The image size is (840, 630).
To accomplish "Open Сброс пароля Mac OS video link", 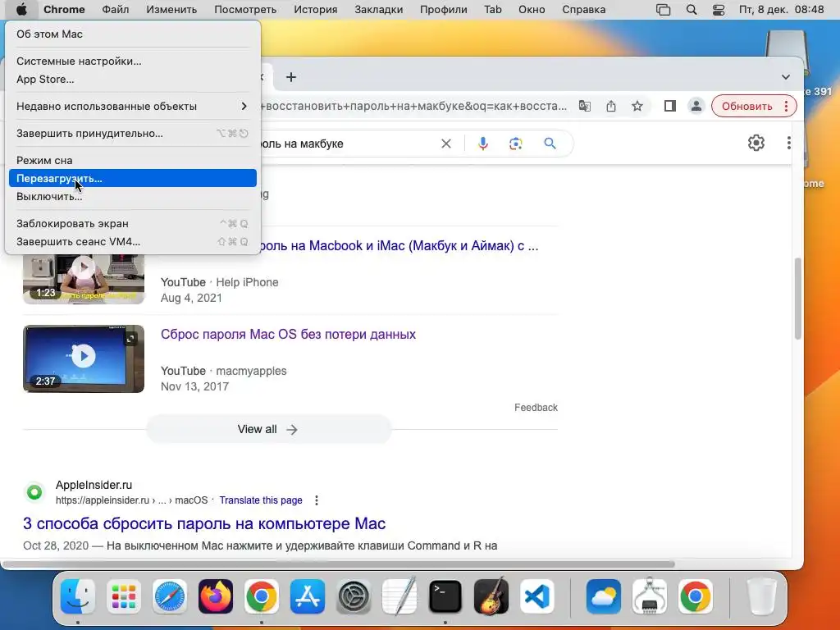I will (288, 335).
